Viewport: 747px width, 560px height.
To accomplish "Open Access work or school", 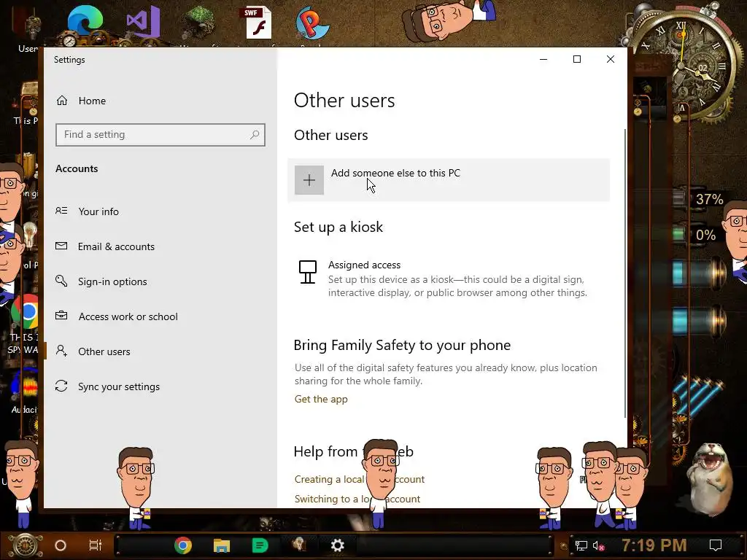I will [128, 316].
